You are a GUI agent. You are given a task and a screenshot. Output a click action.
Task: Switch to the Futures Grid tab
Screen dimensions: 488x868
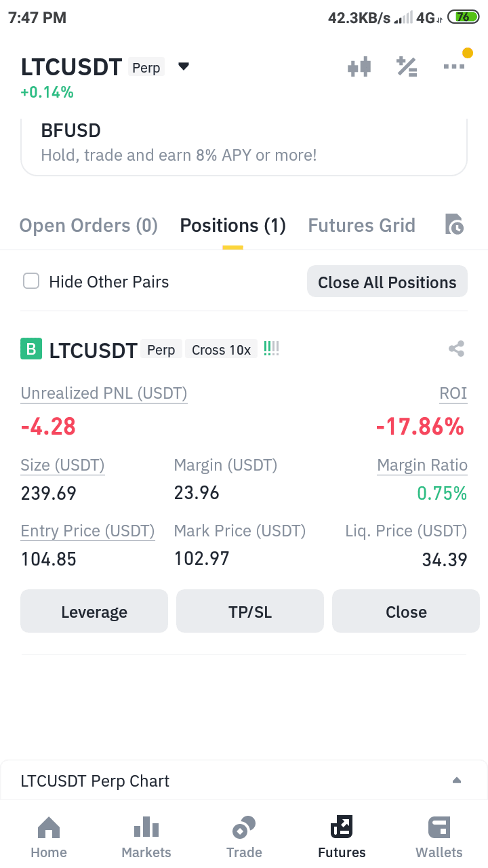click(362, 225)
